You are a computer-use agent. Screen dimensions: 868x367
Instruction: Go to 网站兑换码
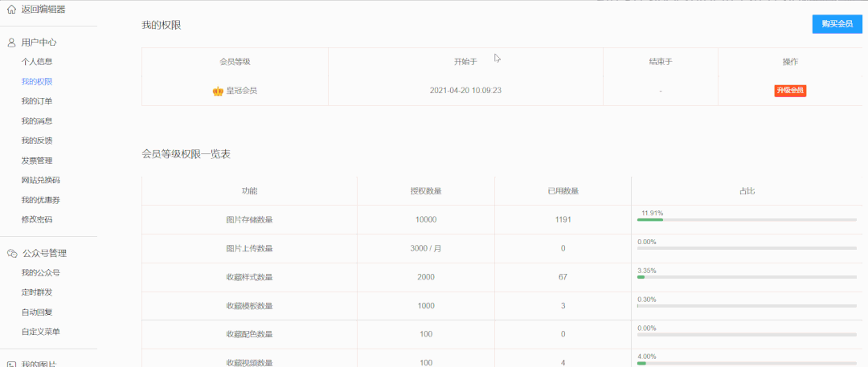tap(41, 180)
